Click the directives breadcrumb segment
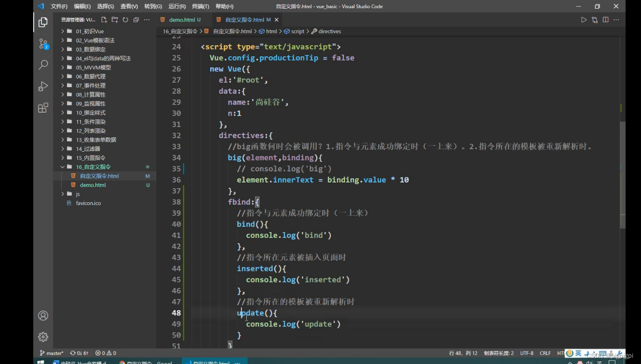 pos(326,31)
